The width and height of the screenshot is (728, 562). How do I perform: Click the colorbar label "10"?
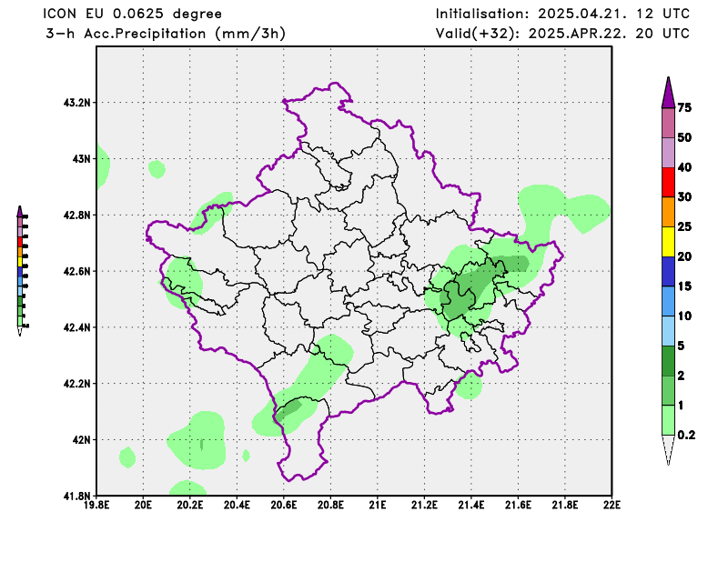click(x=684, y=316)
